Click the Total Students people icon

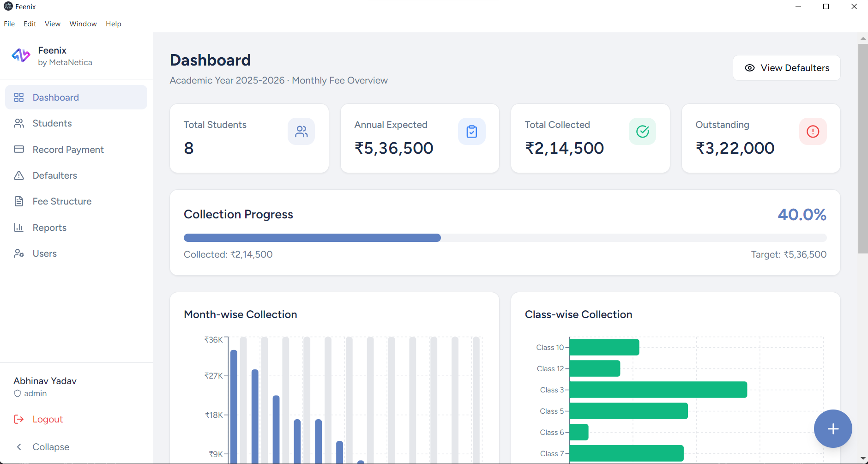[301, 132]
